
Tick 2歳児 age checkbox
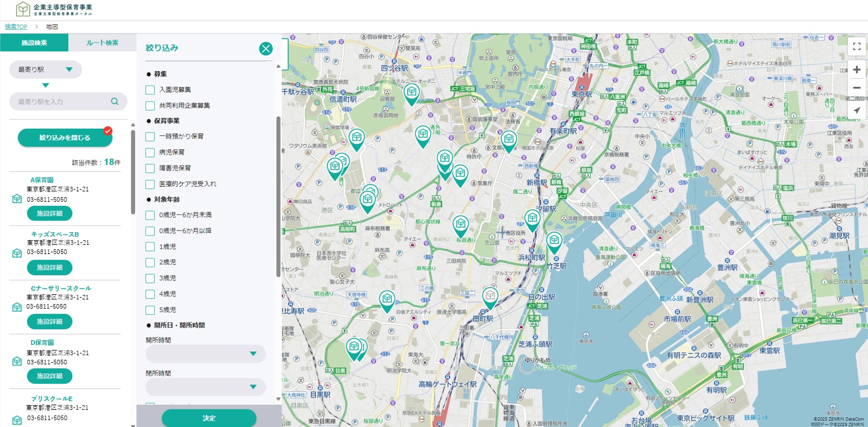[150, 262]
